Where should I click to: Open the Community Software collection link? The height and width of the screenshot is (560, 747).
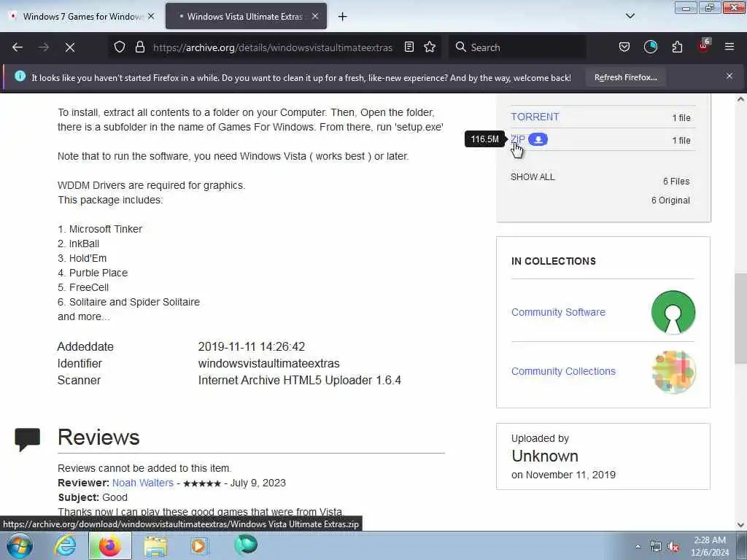click(558, 312)
